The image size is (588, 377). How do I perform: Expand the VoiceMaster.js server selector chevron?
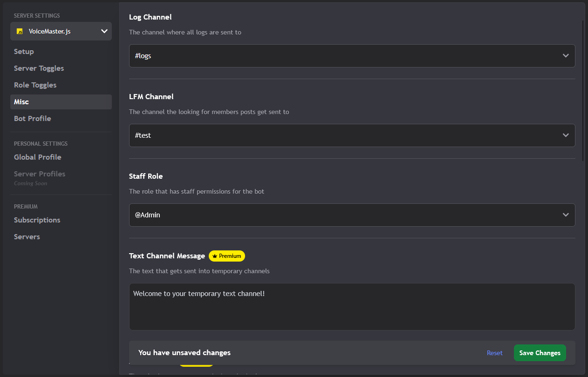104,31
